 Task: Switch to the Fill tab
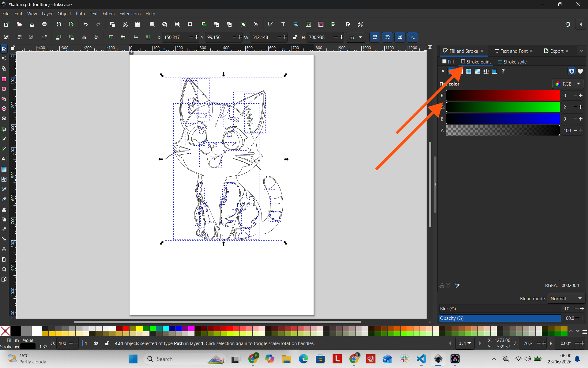448,62
